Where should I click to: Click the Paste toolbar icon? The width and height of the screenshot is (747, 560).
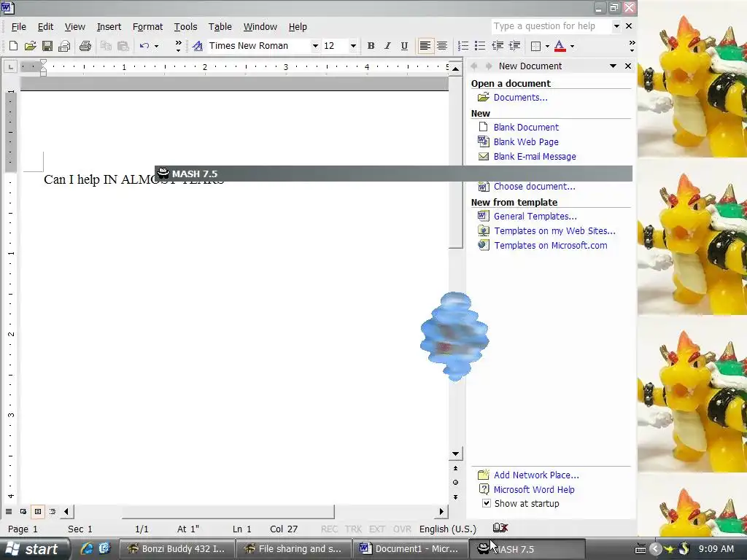pyautogui.click(x=123, y=46)
